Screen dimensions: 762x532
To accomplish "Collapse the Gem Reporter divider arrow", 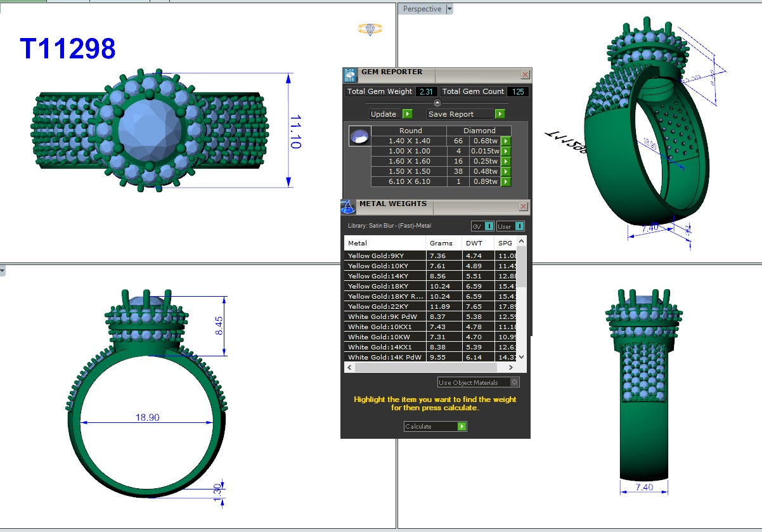I will tap(437, 103).
